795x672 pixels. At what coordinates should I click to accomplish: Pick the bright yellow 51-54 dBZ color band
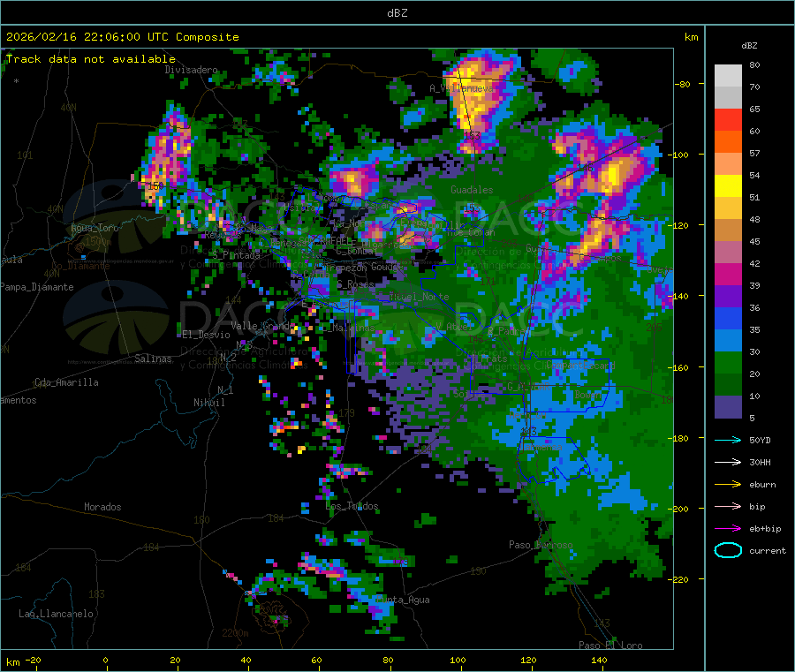point(728,186)
